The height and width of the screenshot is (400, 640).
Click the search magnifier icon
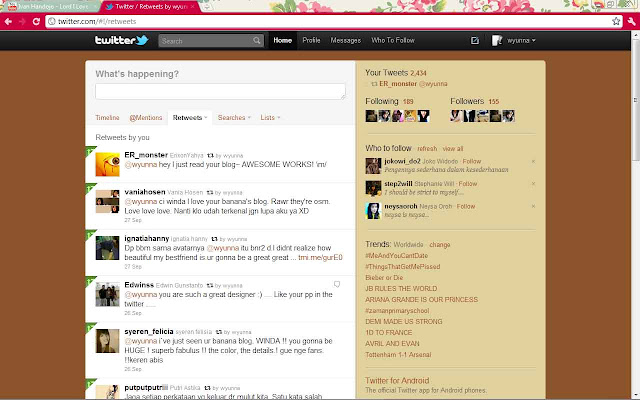pos(257,40)
